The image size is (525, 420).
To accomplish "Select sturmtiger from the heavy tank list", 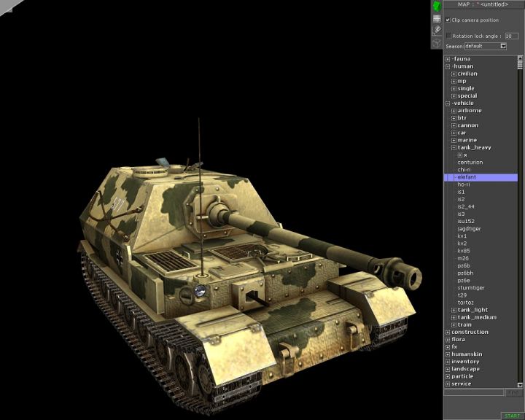I will pos(471,288).
